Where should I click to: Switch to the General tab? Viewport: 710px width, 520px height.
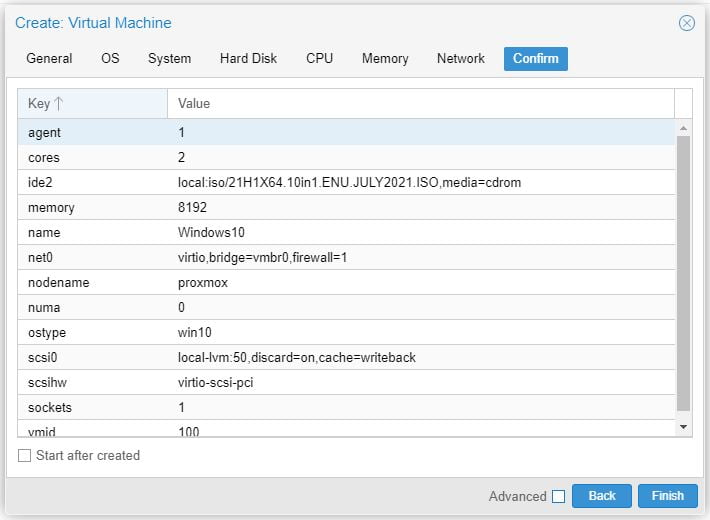tap(49, 59)
